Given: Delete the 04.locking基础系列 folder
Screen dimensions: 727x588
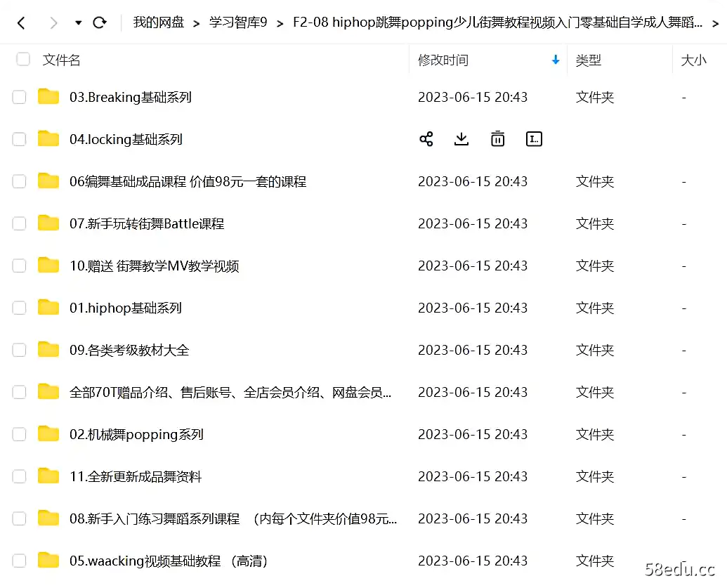Looking at the screenshot, I should click(497, 138).
